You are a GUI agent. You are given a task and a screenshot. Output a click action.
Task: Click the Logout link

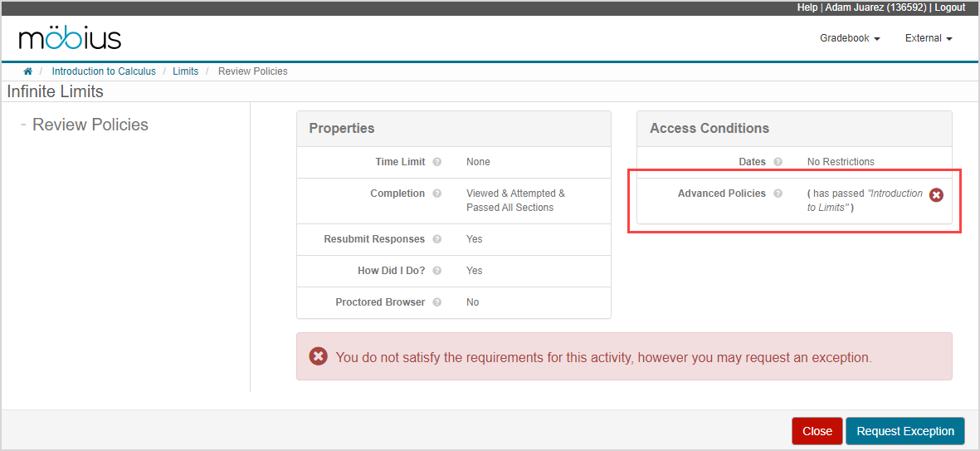(x=949, y=7)
